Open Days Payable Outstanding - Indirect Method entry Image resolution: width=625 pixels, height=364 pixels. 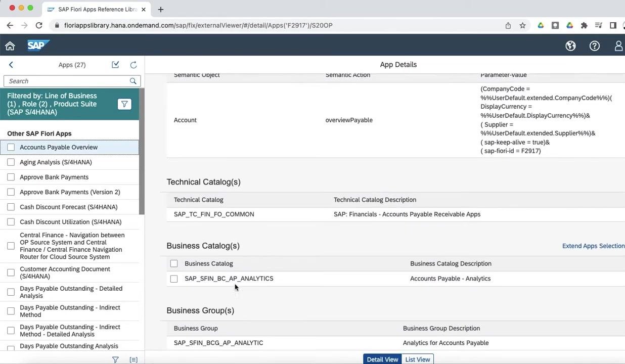tap(70, 311)
